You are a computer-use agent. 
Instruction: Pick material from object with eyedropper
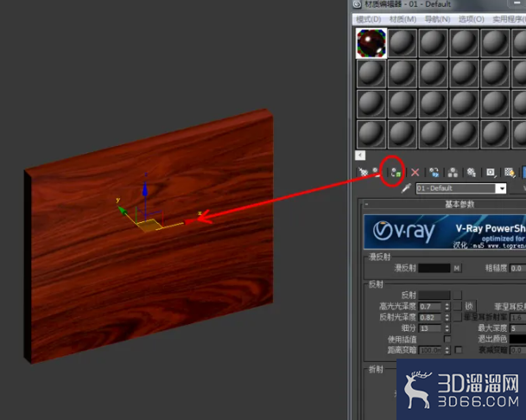pyautogui.click(x=406, y=188)
